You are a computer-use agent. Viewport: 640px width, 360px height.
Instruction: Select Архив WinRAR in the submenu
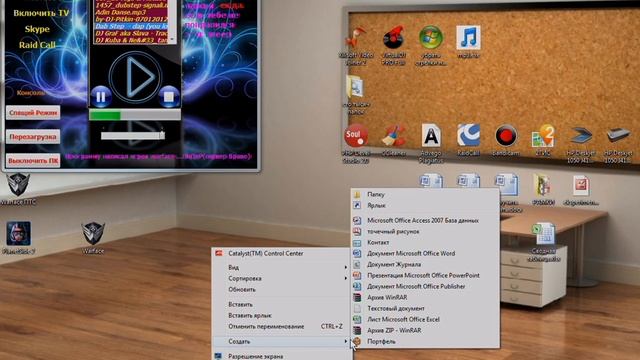coord(425,298)
